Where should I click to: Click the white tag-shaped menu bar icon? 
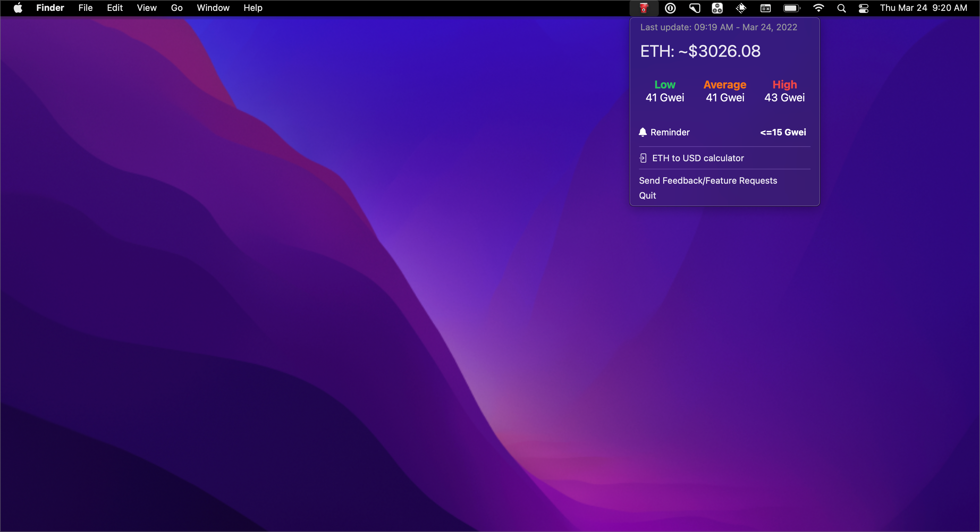[695, 8]
